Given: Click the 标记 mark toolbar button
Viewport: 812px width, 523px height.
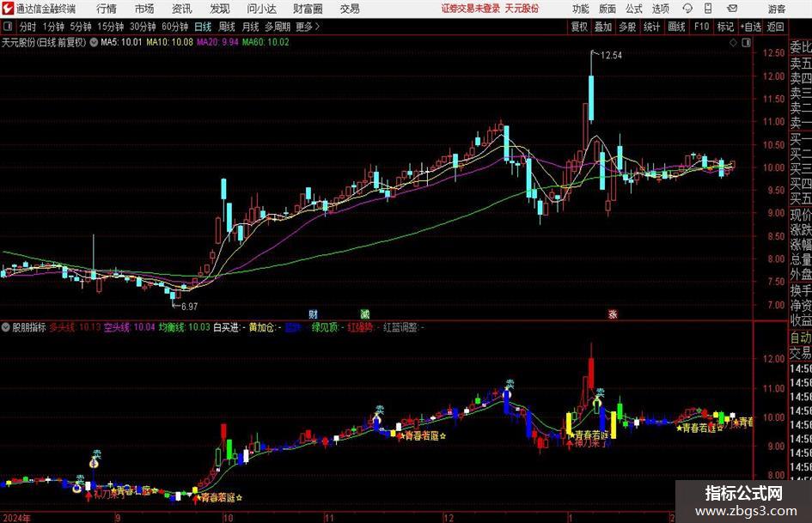Looking at the screenshot, I should (725, 27).
